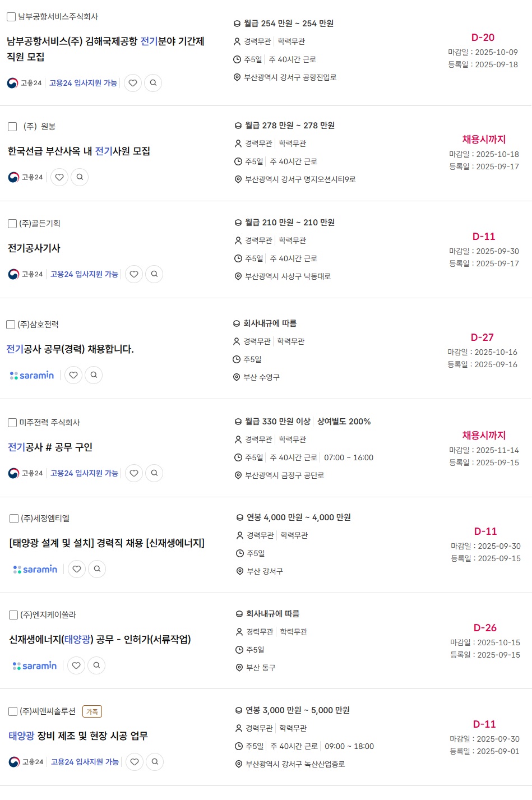
Task: Click heart icon for 미주전력 posting
Action: point(134,473)
